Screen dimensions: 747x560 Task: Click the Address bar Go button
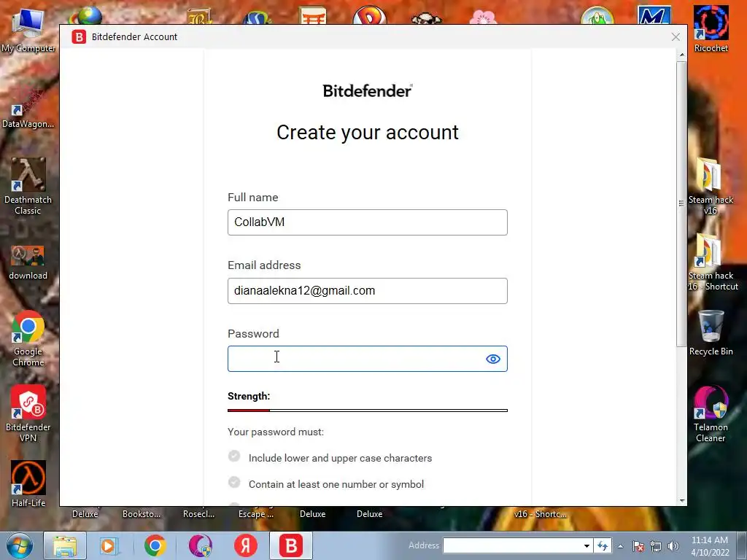(x=603, y=545)
